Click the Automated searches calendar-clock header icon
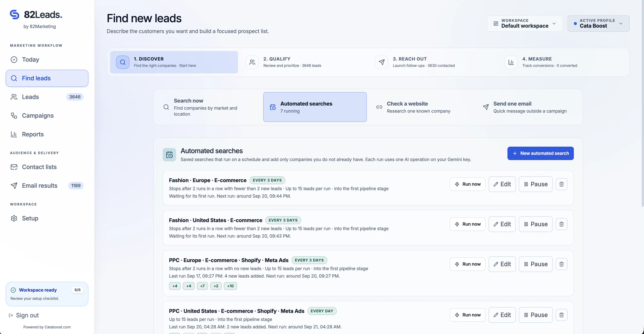 [x=170, y=155]
